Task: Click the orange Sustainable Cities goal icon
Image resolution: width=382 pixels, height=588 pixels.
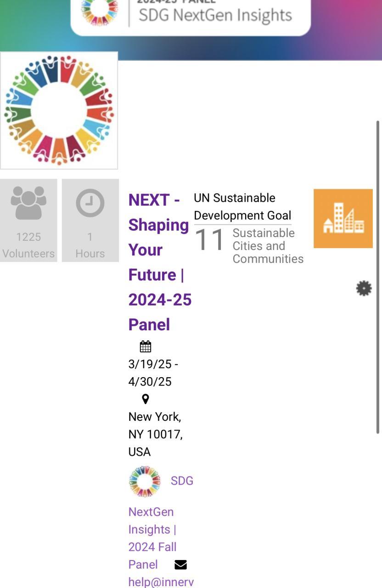Action: tap(343, 219)
